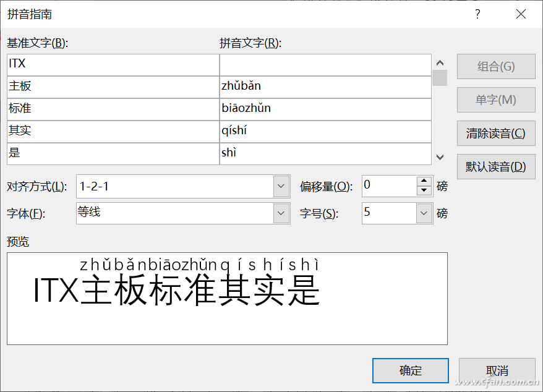Image resolution: width=543 pixels, height=392 pixels.
Task: Click the help question mark icon
Action: (477, 14)
